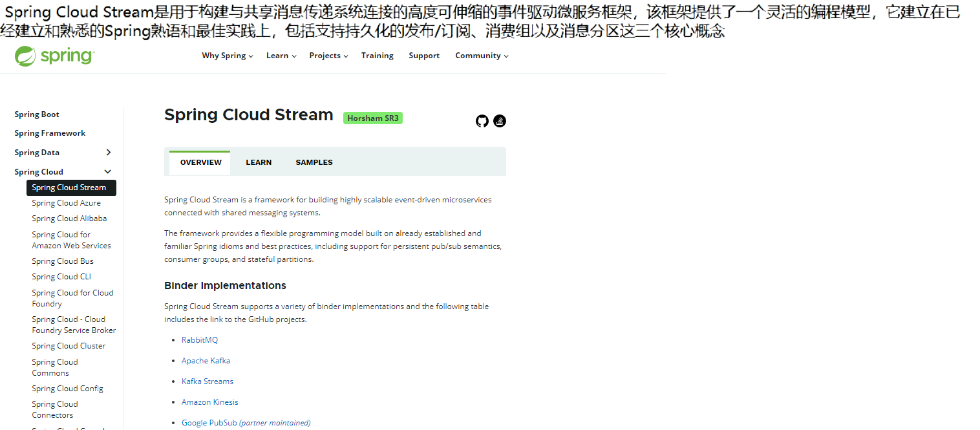Expand the Why Spring menu
This screenshot has height=430, width=980.
228,56
